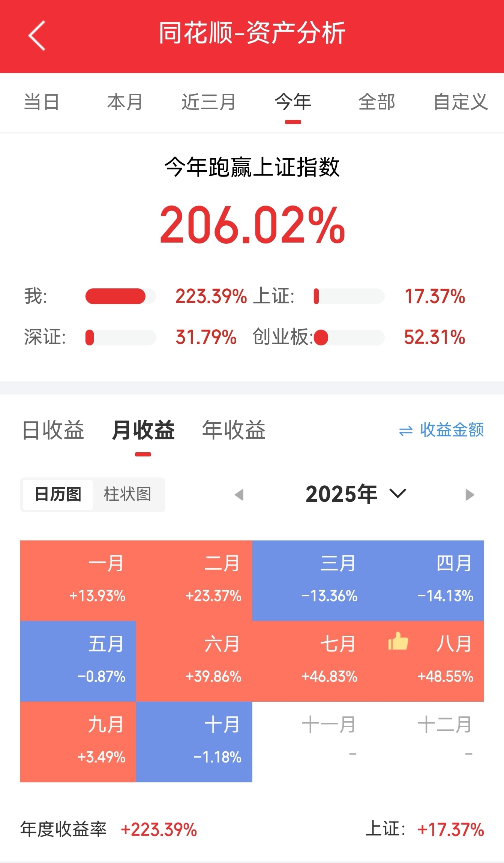Click the swap arrows icon beside 收益金额
Screen dimensions: 504x863
(406, 431)
